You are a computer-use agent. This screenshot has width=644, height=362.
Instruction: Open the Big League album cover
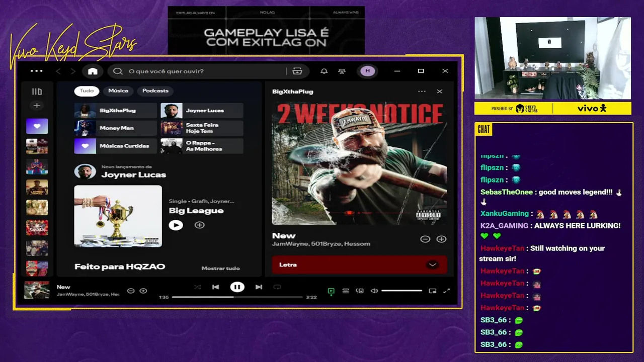coord(118,216)
